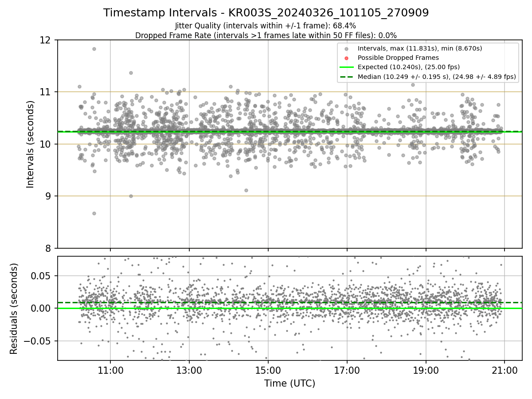Screen dimensions: 532x399
Task: Click legend entry starting 'Median (10.249 +/- 0.195 s)'
Action: [437, 77]
